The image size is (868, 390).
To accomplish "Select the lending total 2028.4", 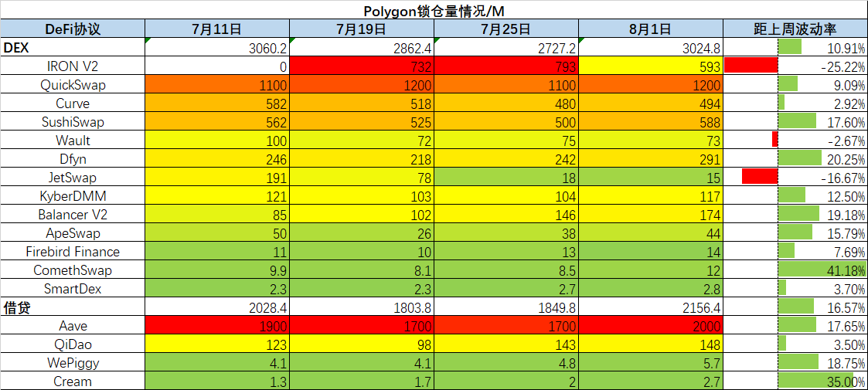I will point(217,307).
